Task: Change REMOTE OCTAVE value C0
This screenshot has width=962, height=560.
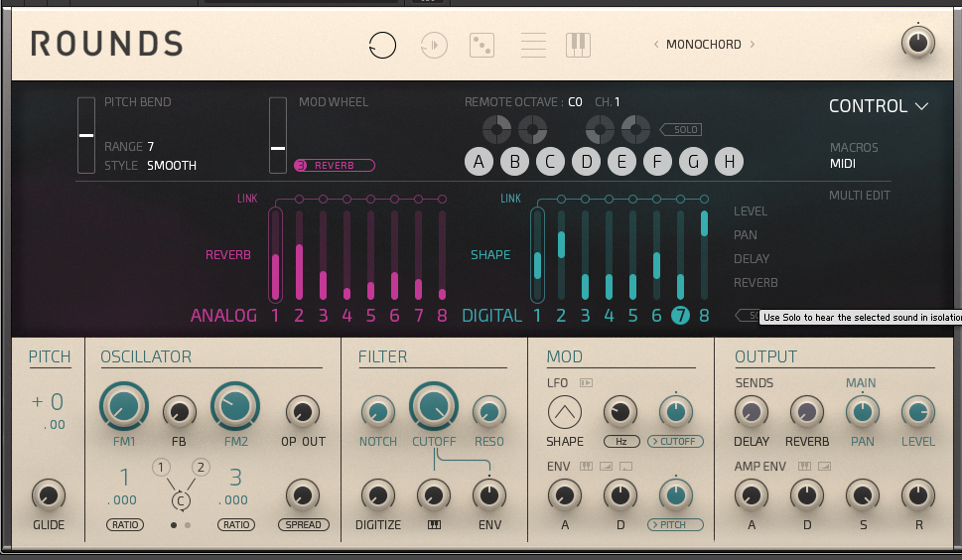Action: coord(575,102)
